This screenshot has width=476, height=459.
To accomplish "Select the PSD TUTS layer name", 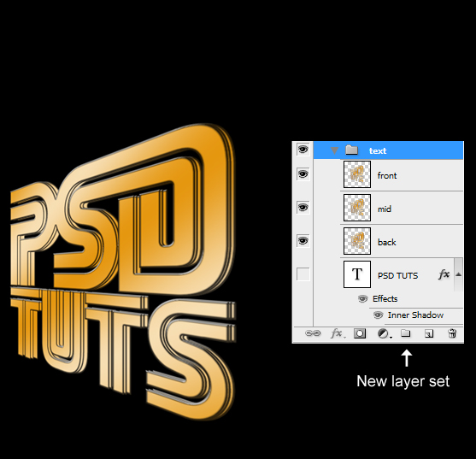I will [397, 275].
